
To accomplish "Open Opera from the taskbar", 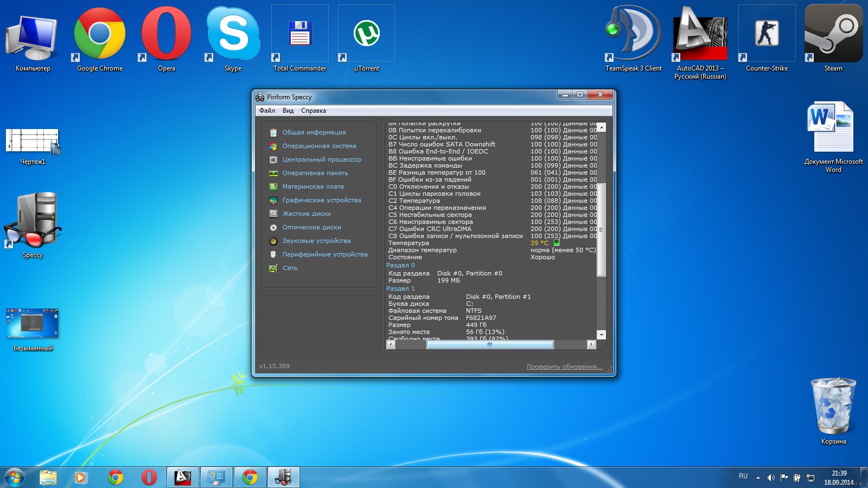I will tap(149, 478).
